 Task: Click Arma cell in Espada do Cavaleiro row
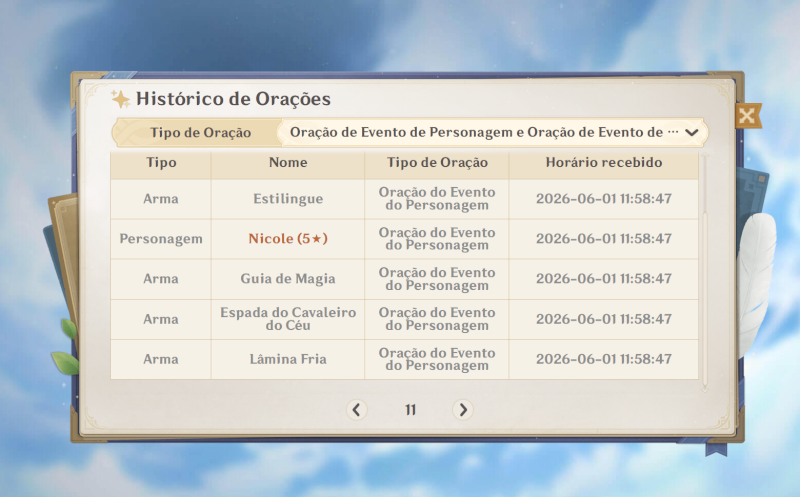pyautogui.click(x=161, y=319)
